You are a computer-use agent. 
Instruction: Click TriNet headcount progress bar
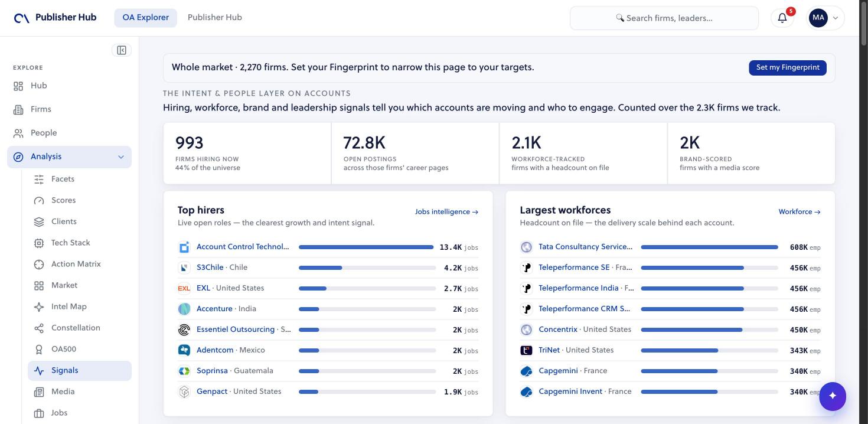pos(709,350)
